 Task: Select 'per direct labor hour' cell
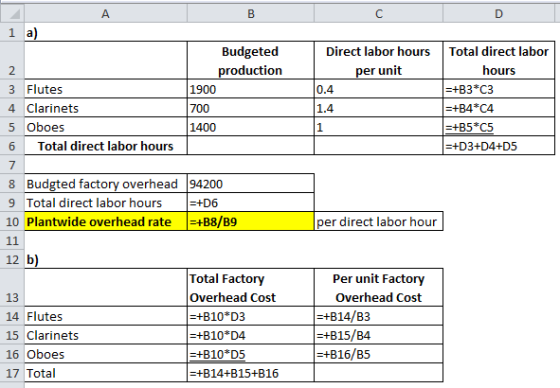pyautogui.click(x=379, y=222)
